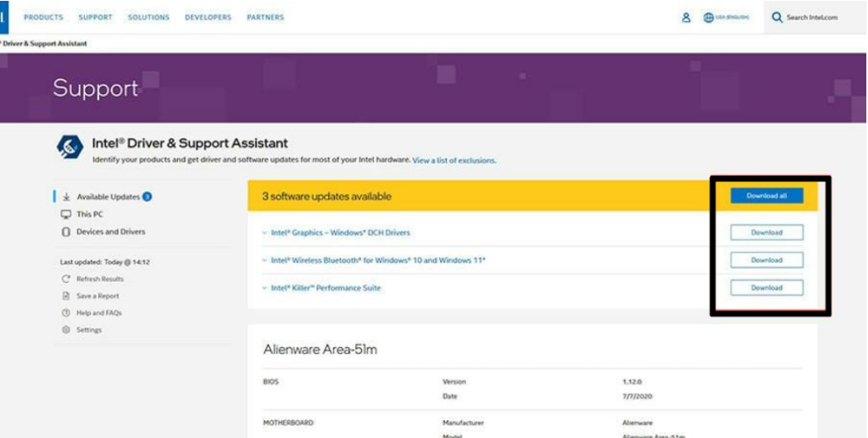Viewport: 868px width, 438px height.
Task: Click the Help and FAQs question icon
Action: (66, 313)
